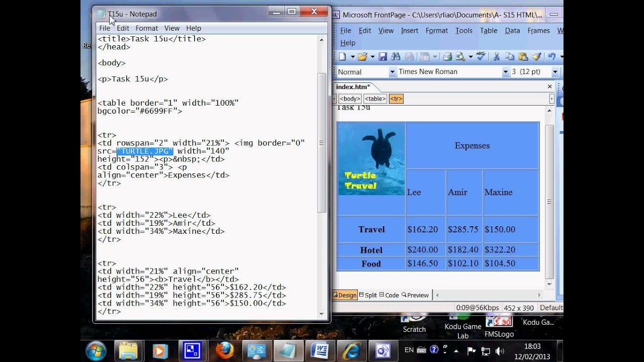Viewport: 644px width, 362px height.
Task: Open FrontPage Table menu
Action: click(489, 31)
